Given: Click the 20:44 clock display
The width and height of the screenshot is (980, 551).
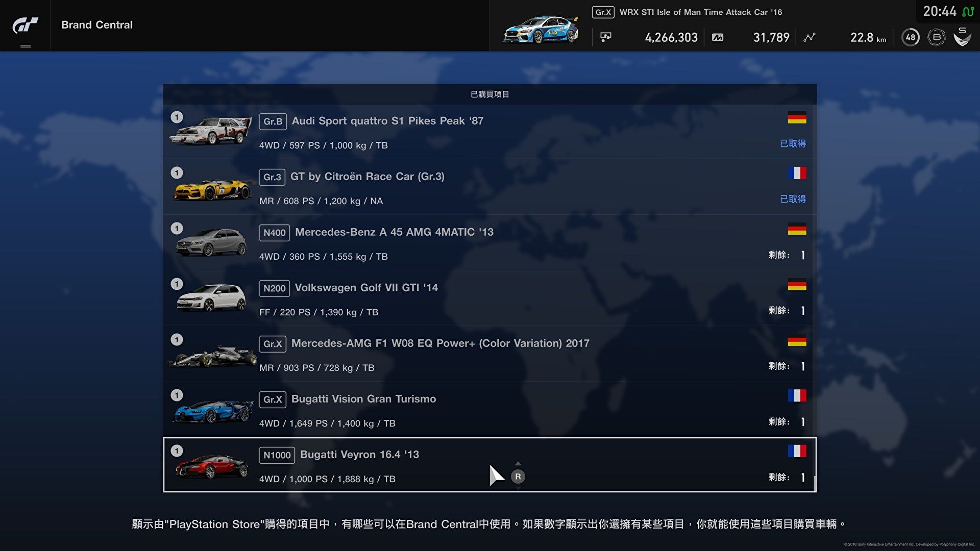Looking at the screenshot, I should [x=940, y=11].
